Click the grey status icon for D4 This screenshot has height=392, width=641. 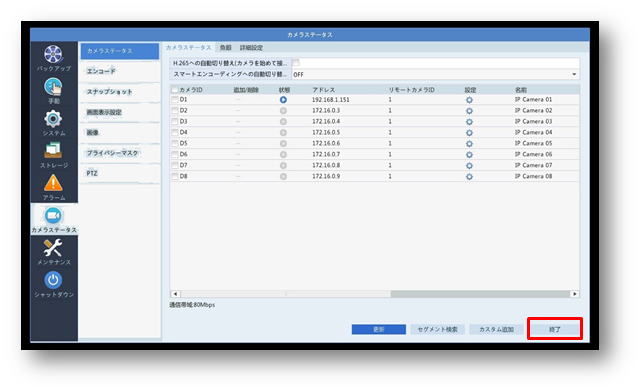283,133
